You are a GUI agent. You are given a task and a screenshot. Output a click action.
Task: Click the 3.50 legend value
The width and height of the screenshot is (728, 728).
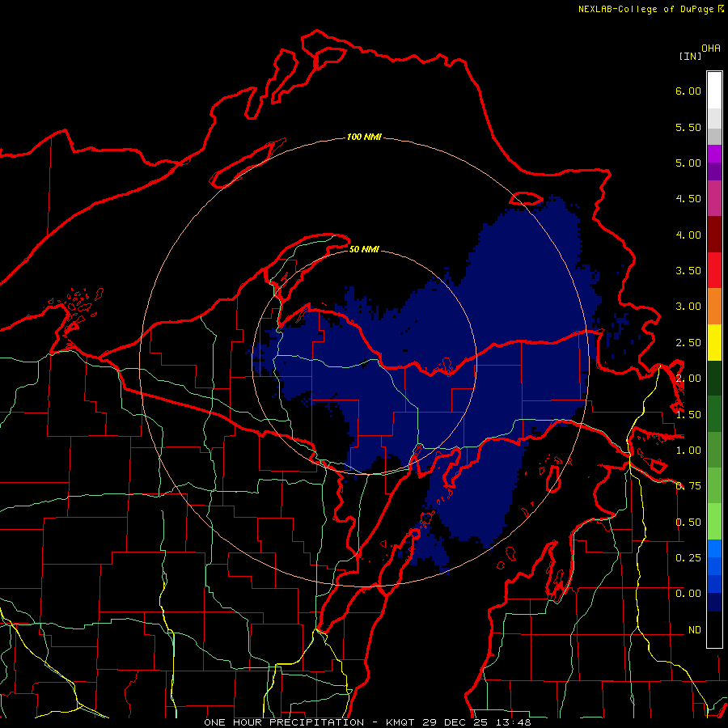[688, 271]
